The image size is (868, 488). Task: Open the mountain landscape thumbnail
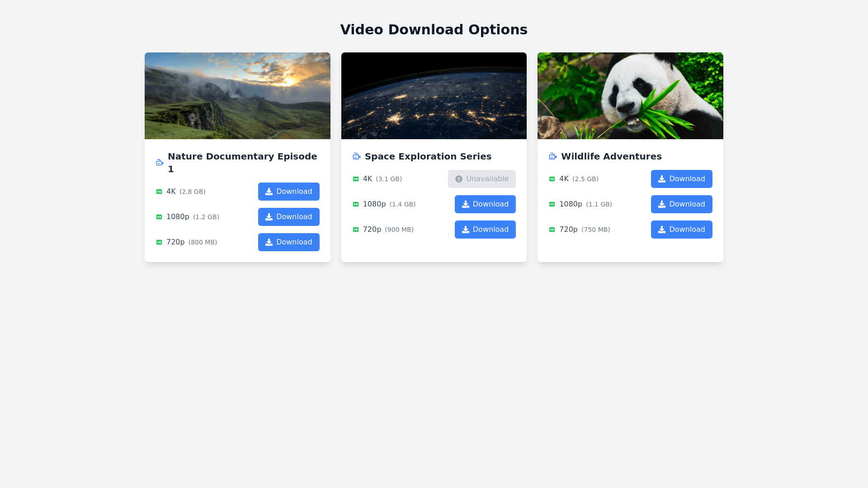coord(237,96)
